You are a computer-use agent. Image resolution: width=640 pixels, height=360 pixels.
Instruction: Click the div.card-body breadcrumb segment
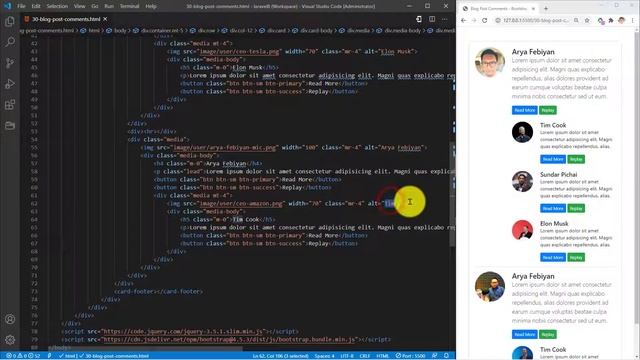pos(317,31)
